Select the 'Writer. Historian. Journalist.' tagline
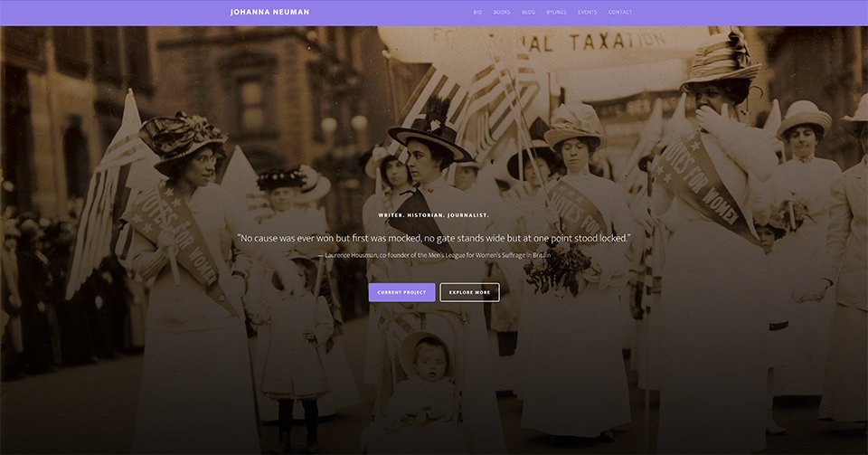 433,215
